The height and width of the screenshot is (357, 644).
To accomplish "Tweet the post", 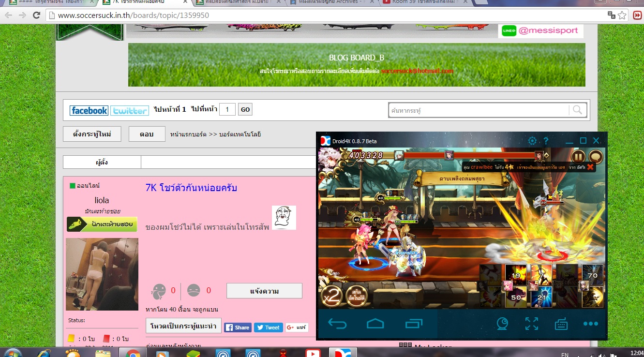I will tap(268, 327).
